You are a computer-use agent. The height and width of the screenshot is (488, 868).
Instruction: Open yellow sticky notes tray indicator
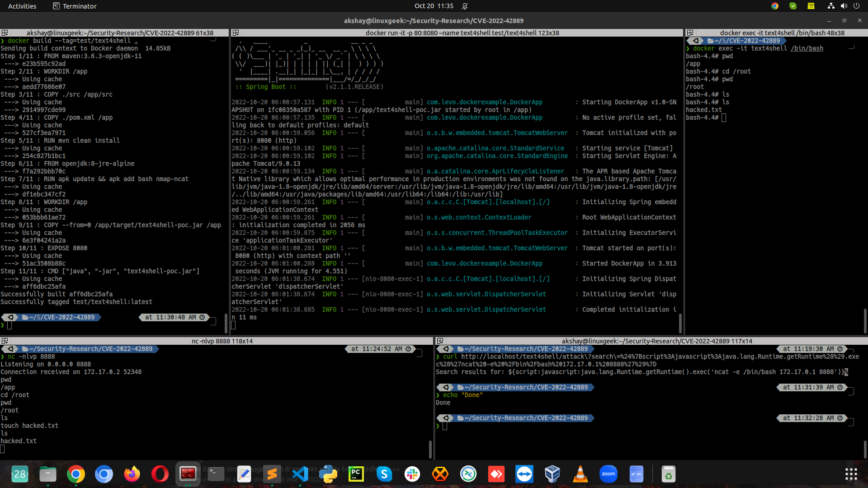811,6
